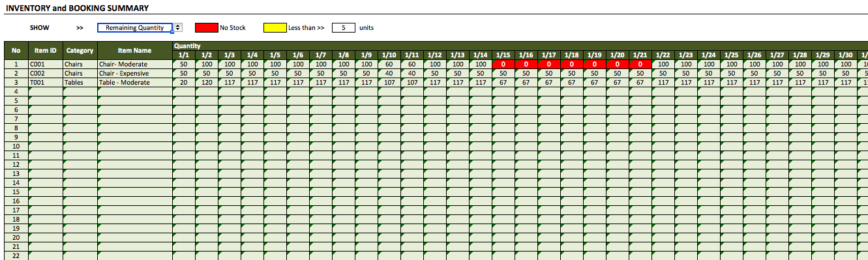Click row number 4 in the No column
The height and width of the screenshot is (260, 868).
[x=16, y=92]
